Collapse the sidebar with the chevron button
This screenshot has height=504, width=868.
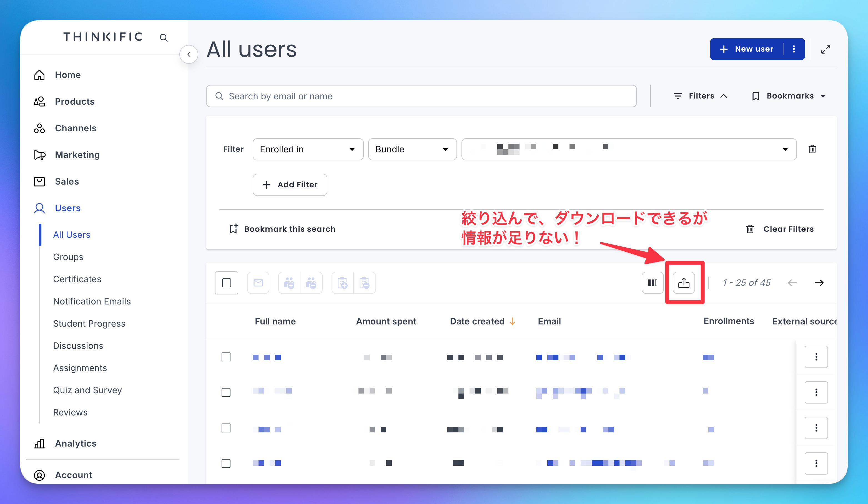click(189, 54)
